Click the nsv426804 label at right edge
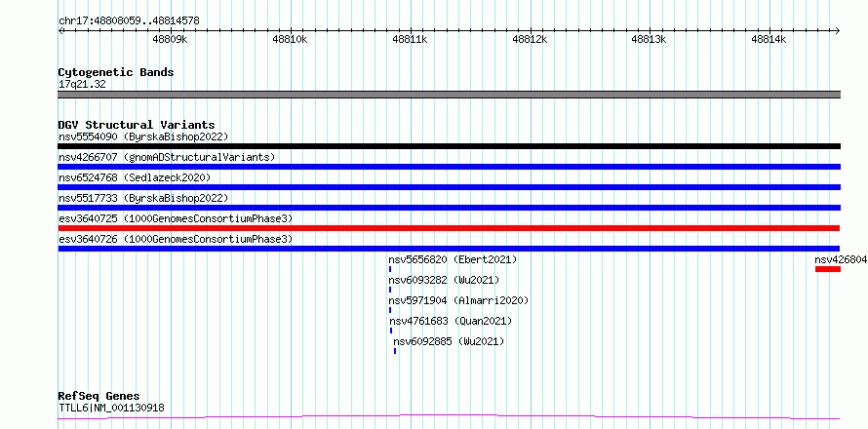This screenshot has height=429, width=868. [842, 259]
